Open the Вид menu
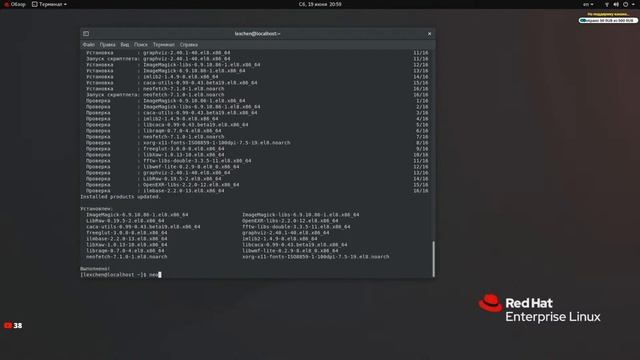This screenshot has height=360, width=640. (124, 44)
